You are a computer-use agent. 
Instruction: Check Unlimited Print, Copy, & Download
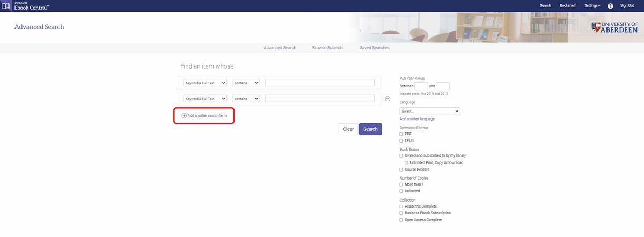point(406,162)
